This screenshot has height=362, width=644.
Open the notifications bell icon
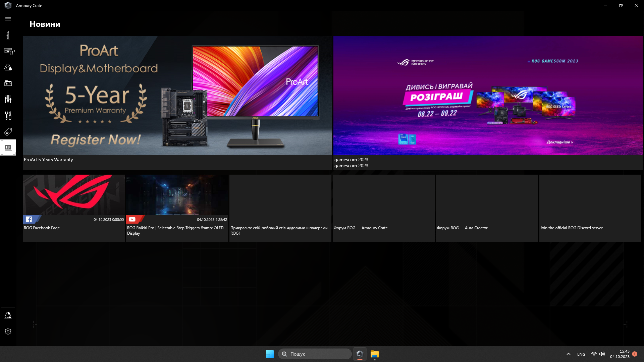click(x=8, y=315)
